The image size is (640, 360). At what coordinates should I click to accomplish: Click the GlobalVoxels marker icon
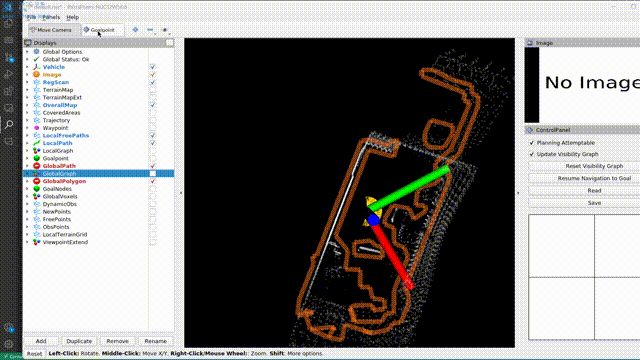(36, 196)
